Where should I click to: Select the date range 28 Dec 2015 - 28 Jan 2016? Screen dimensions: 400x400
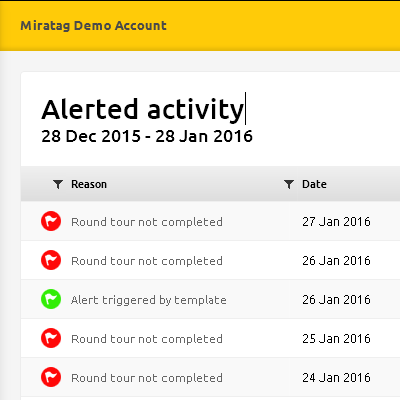pos(147,136)
